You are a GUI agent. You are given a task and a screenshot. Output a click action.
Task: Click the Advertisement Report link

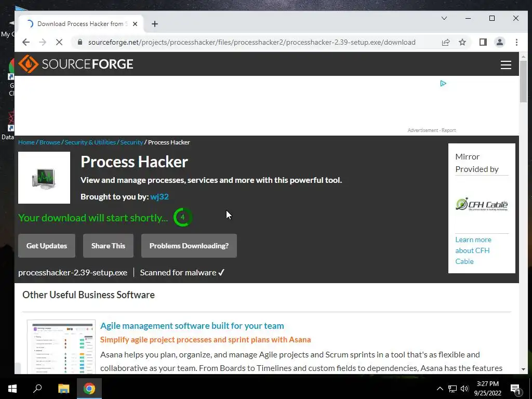(x=432, y=130)
